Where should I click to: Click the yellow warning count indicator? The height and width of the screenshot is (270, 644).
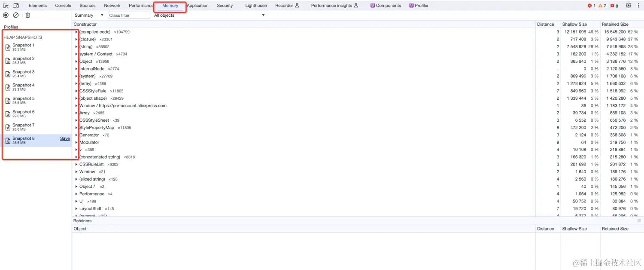coord(602,6)
